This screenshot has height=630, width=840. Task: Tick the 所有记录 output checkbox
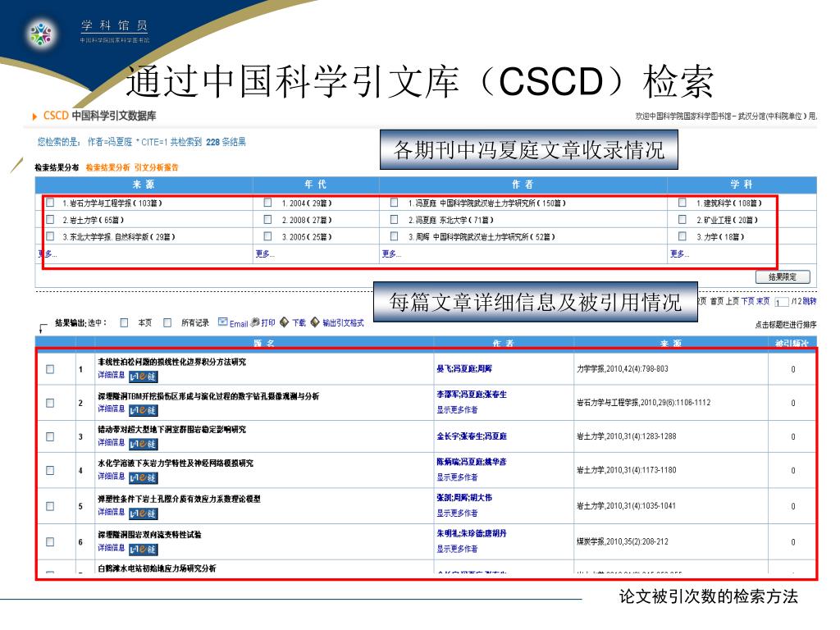[167, 322]
